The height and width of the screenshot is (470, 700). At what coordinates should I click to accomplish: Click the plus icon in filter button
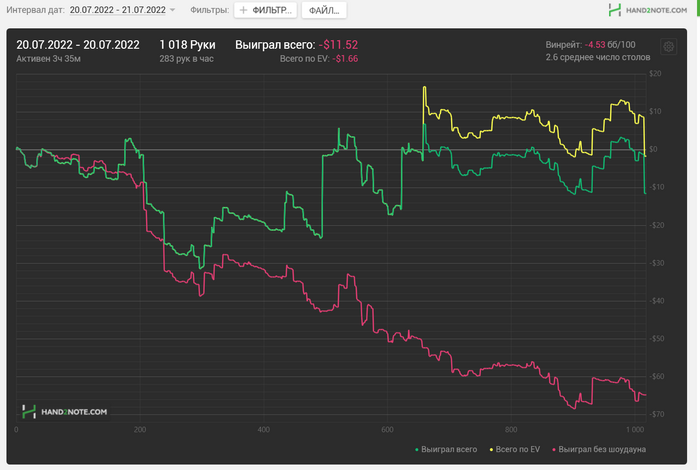pyautogui.click(x=243, y=10)
